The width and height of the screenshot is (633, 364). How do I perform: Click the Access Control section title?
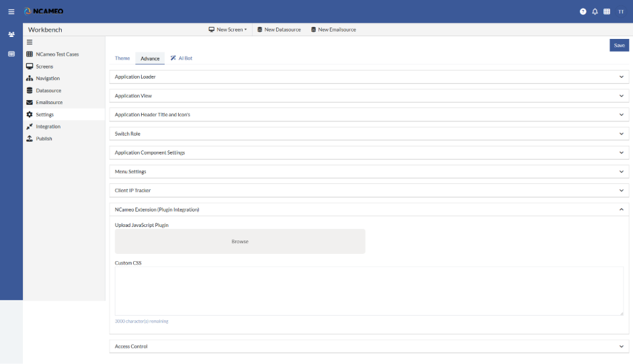click(131, 347)
